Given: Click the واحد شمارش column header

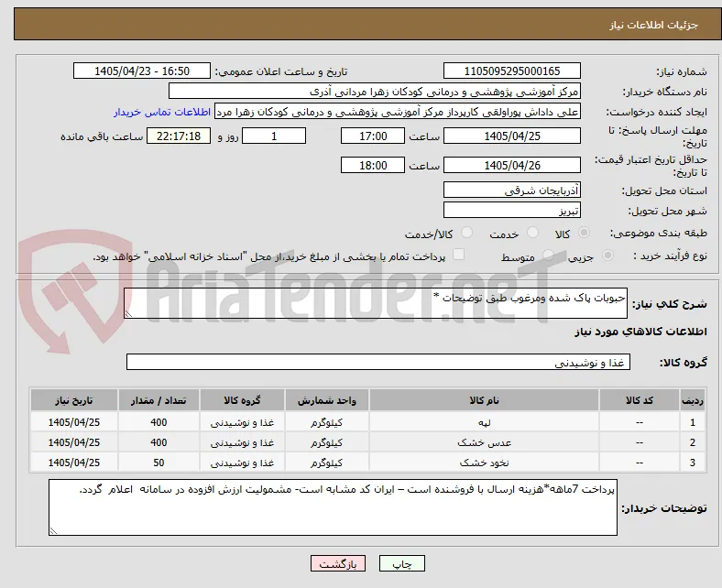Looking at the screenshot, I should point(326,400).
